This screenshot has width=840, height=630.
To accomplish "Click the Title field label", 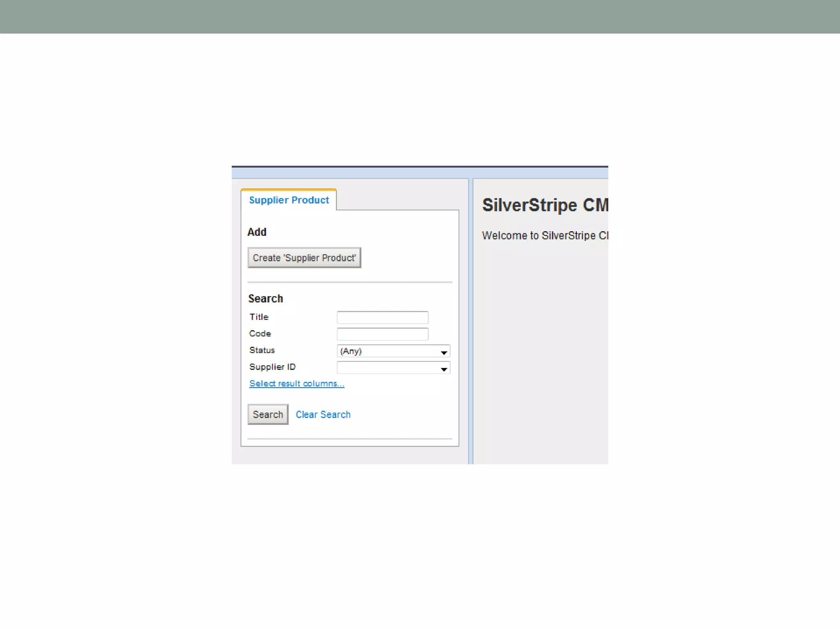I will pos(259,317).
